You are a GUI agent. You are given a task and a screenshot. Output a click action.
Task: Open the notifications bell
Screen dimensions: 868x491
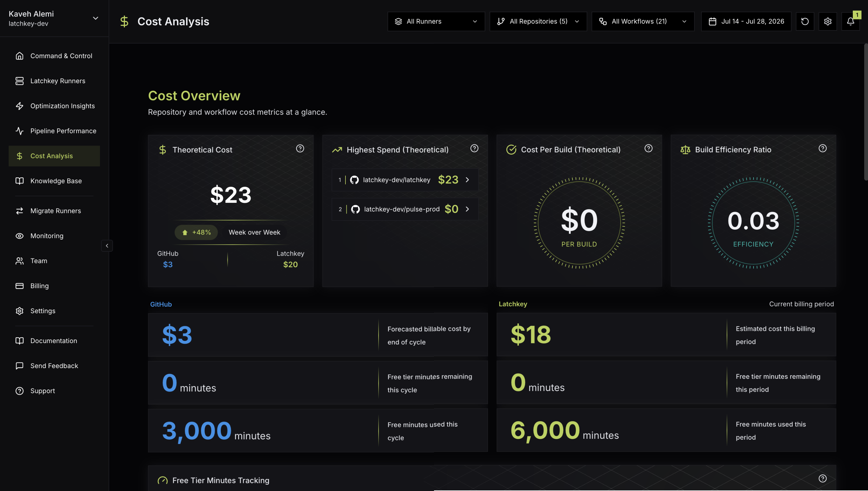850,21
